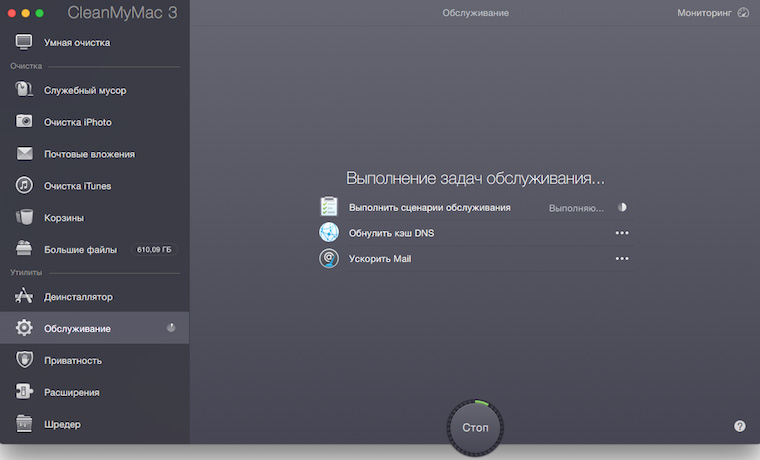Stop the running maintenance with Стоп

[475, 428]
